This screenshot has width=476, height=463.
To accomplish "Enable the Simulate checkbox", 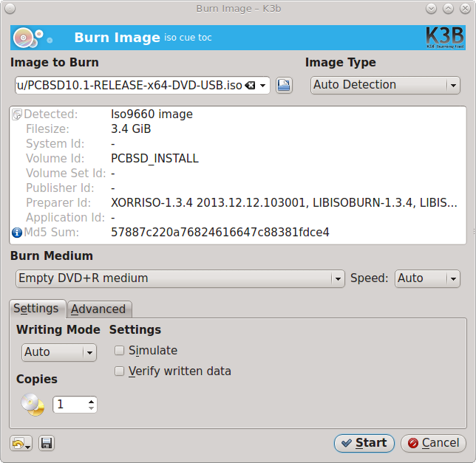I will tap(119, 351).
